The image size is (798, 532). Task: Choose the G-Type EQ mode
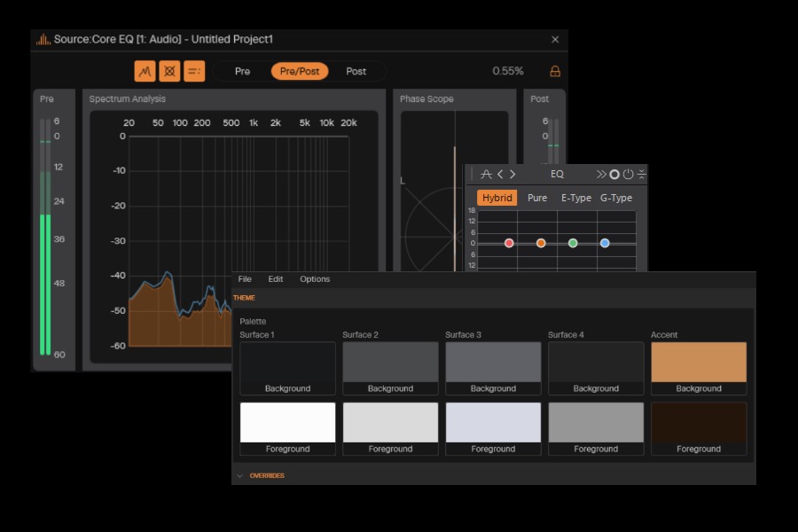(x=616, y=198)
